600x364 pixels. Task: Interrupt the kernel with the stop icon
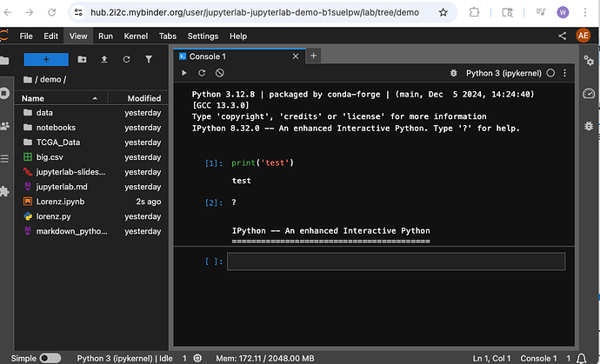(220, 74)
